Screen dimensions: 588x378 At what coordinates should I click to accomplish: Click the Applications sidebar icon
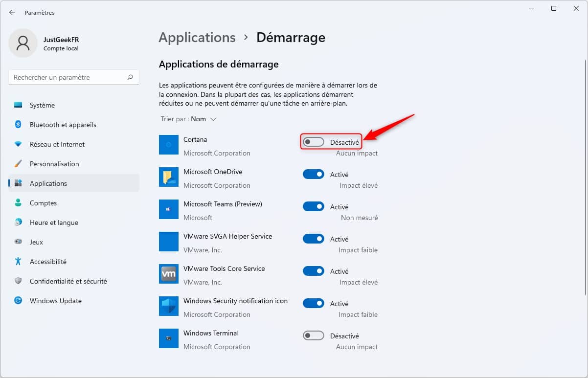click(18, 183)
